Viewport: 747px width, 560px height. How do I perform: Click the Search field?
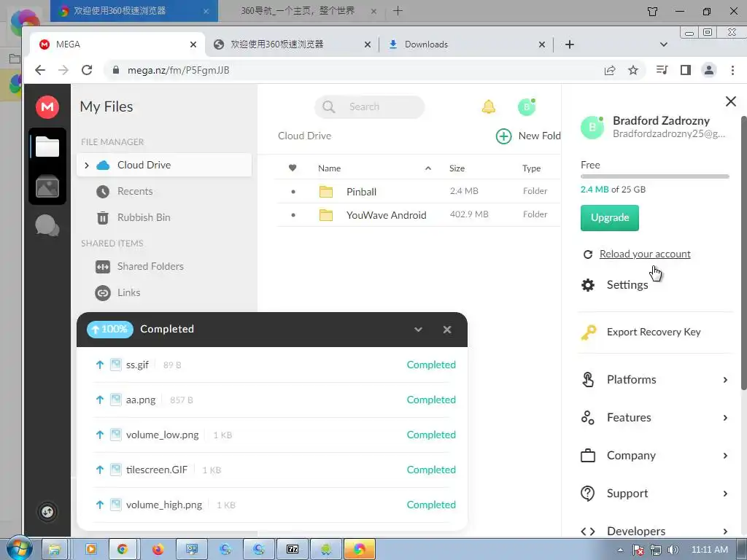[x=369, y=106]
